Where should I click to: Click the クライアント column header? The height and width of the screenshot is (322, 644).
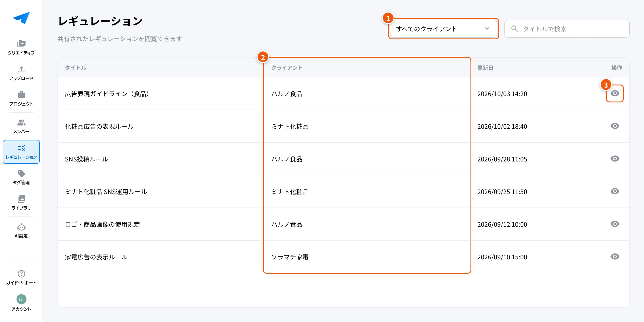coord(287,68)
